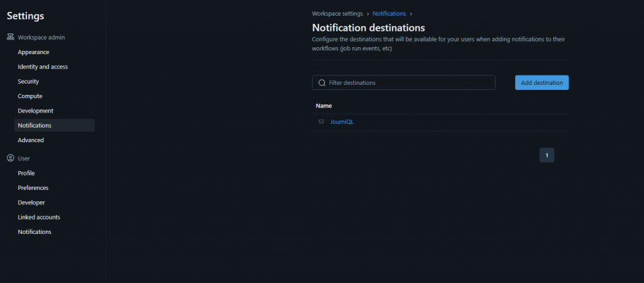Image resolution: width=644 pixels, height=283 pixels.
Task: Focus the Filter destinations search field
Action: 409,83
